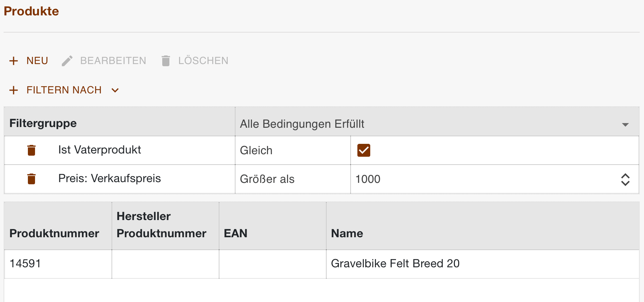
Task: Expand the Filtern Nach chevron menu
Action: click(115, 90)
